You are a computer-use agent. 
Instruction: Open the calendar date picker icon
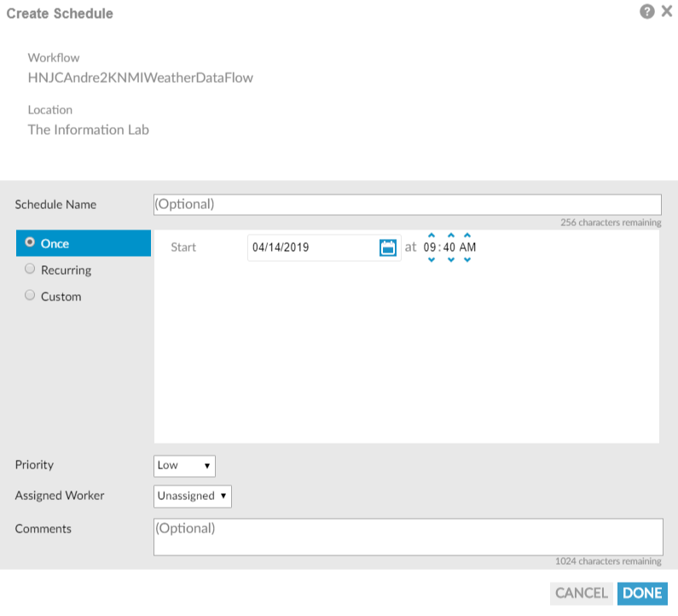(388, 247)
